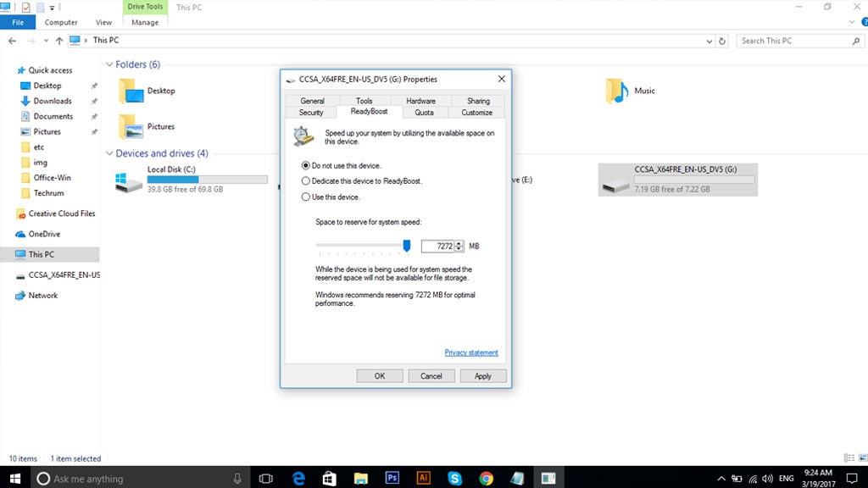Open the Privacy statement link
The width and height of the screenshot is (868, 488).
471,352
